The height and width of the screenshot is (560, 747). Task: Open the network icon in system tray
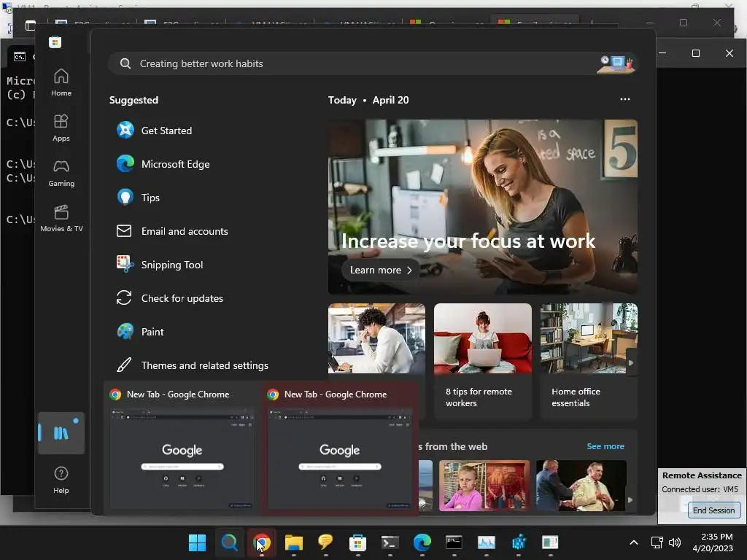(x=657, y=542)
